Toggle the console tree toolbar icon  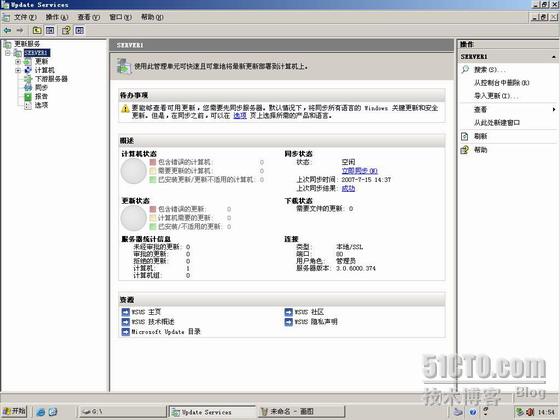[x=50, y=30]
